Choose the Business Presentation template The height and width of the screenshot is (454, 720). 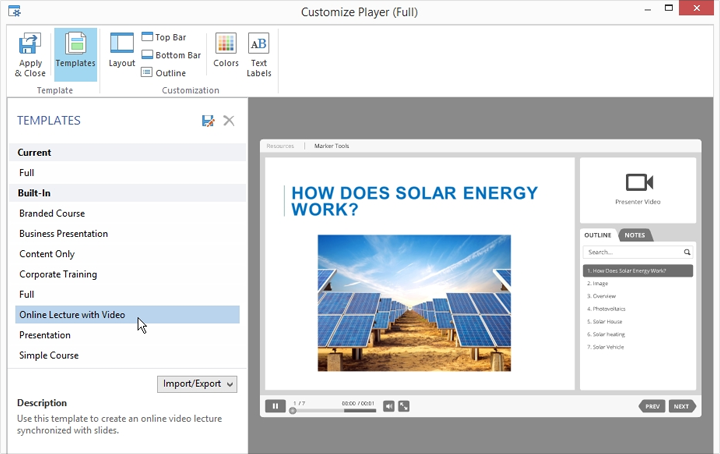coord(127,233)
